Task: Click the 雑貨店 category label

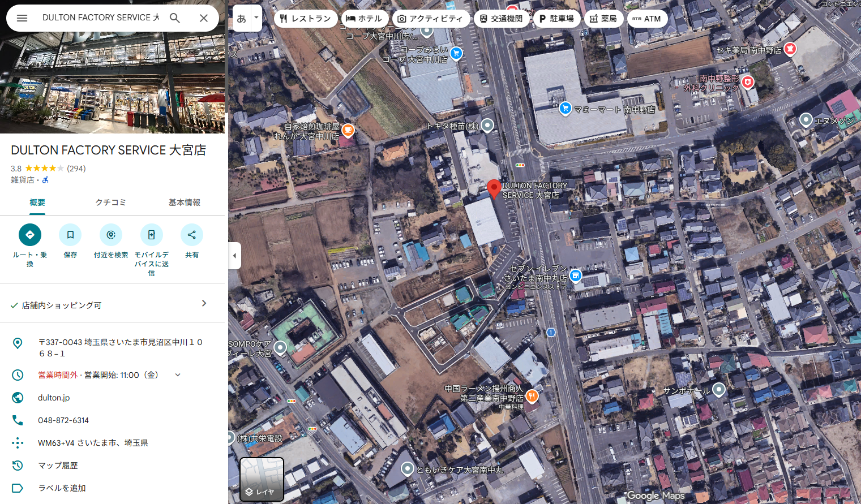Action: click(x=23, y=180)
